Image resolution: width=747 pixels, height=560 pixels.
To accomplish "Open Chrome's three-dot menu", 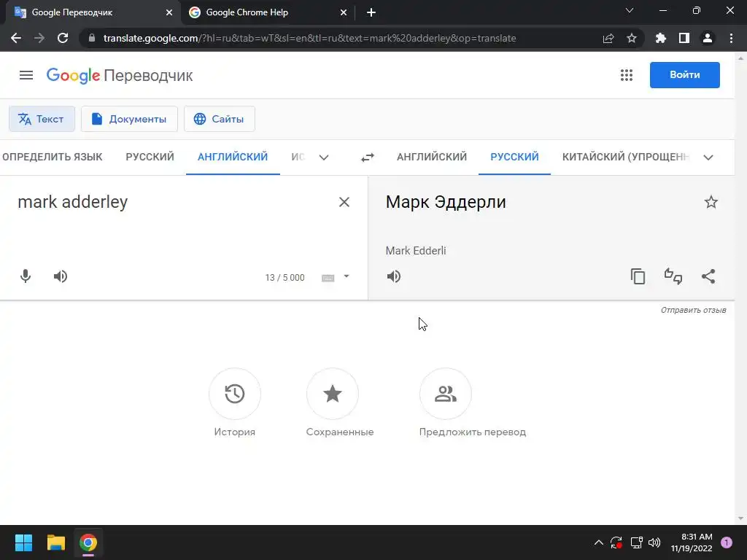I will [x=731, y=38].
